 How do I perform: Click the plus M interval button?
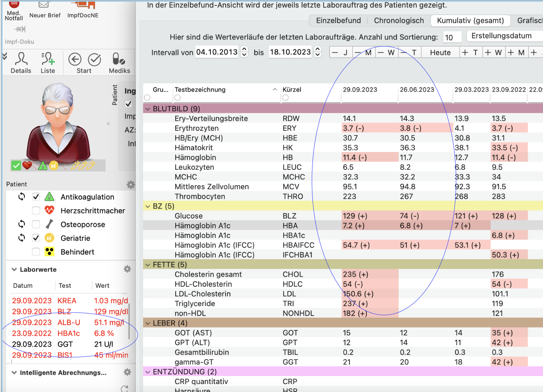[517, 52]
